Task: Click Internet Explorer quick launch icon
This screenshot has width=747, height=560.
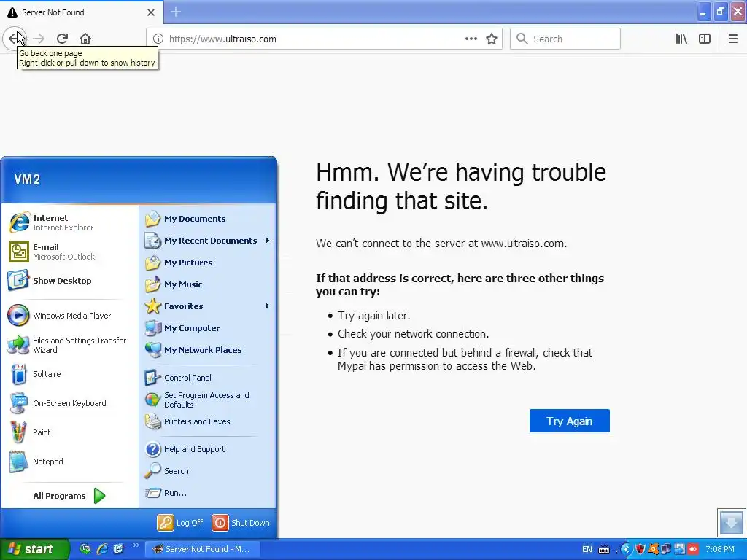Action: [102, 549]
